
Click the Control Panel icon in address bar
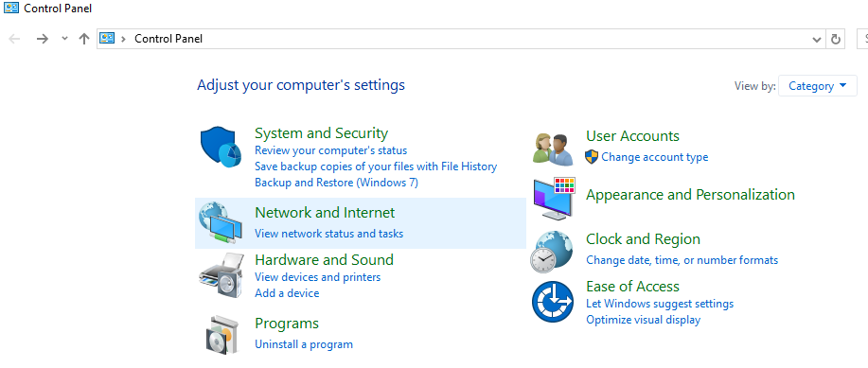pos(106,38)
